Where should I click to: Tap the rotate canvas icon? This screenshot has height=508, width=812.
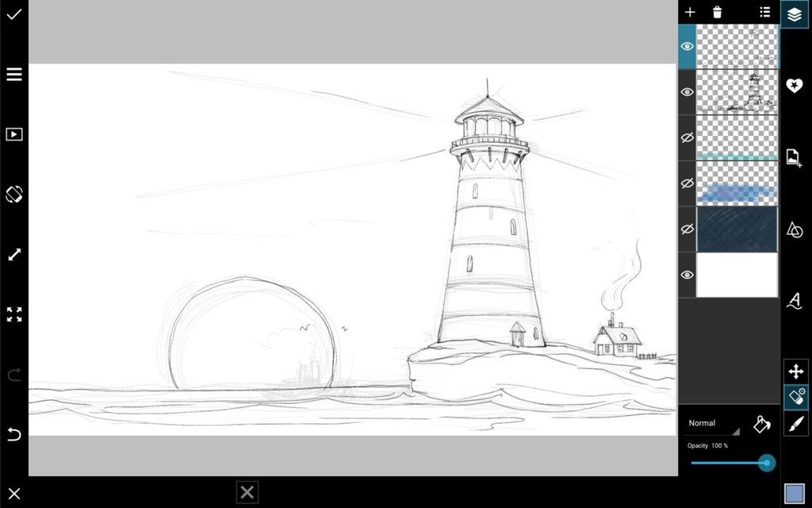[14, 194]
